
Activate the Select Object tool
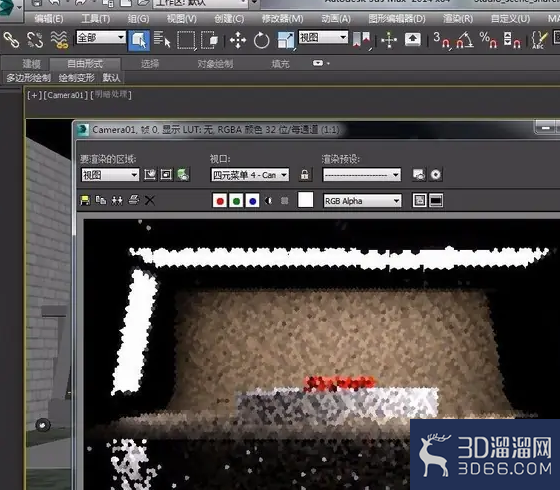pos(139,40)
